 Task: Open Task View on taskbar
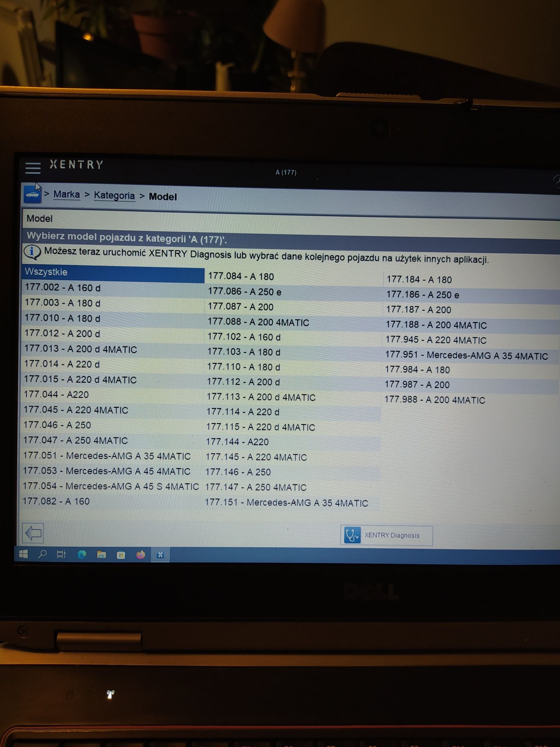61,555
